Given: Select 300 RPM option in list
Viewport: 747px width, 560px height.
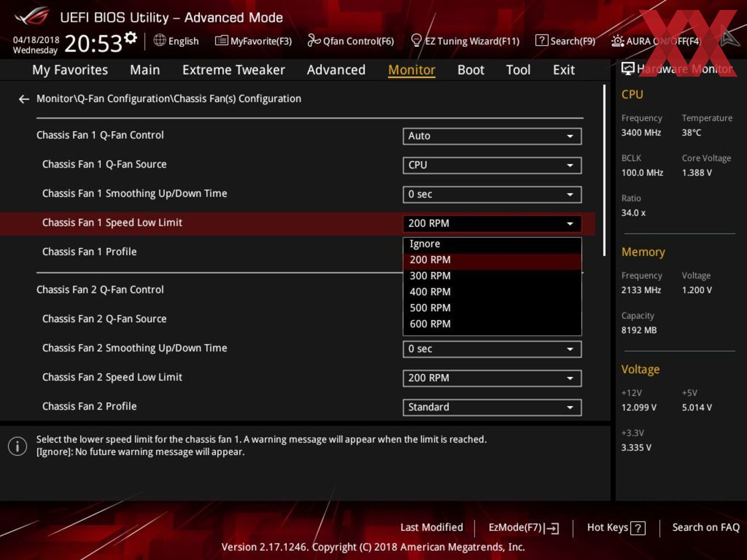Looking at the screenshot, I should 492,276.
